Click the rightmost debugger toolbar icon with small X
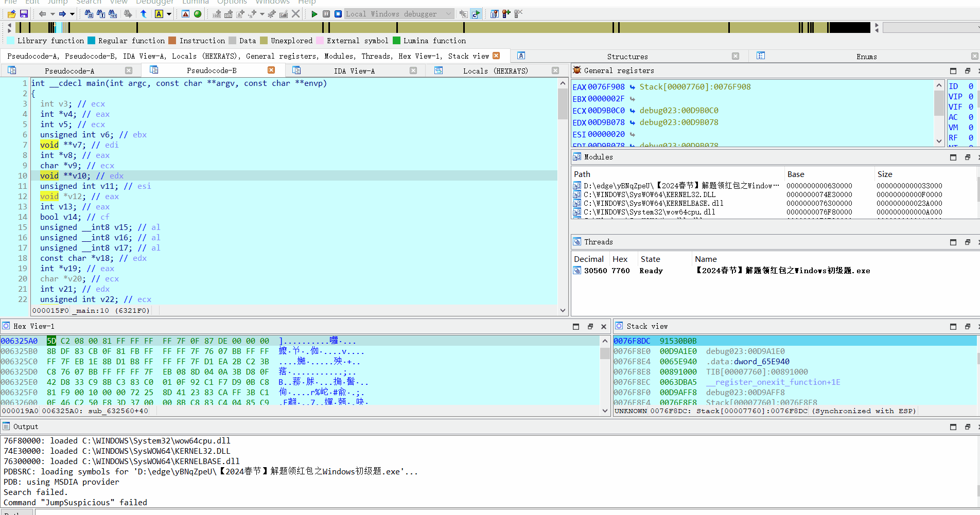980x515 pixels. click(x=518, y=14)
